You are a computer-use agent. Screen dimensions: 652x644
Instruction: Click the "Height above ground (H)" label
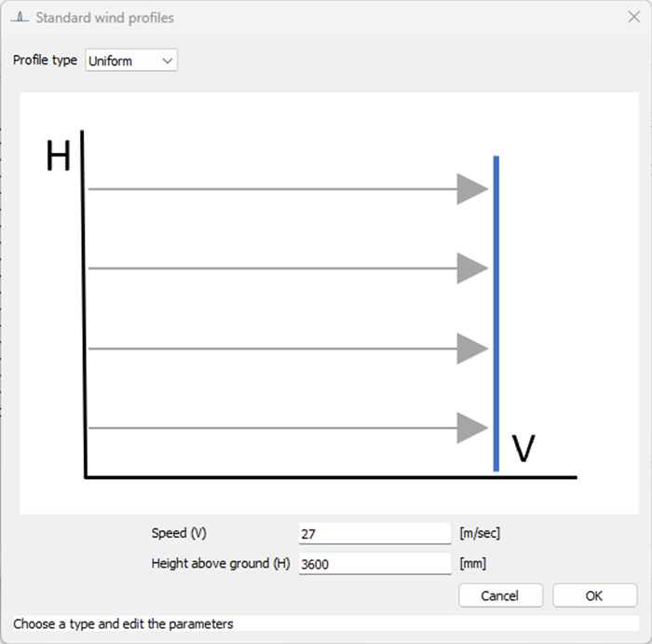point(221,564)
